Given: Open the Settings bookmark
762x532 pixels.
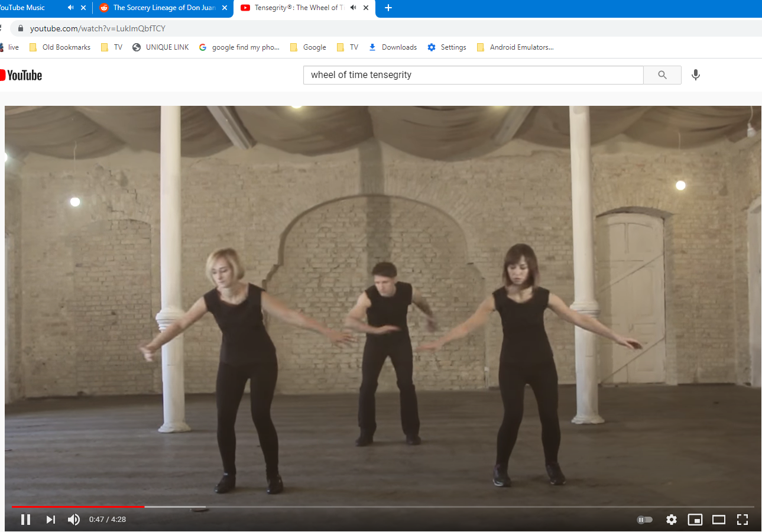Looking at the screenshot, I should click(447, 47).
